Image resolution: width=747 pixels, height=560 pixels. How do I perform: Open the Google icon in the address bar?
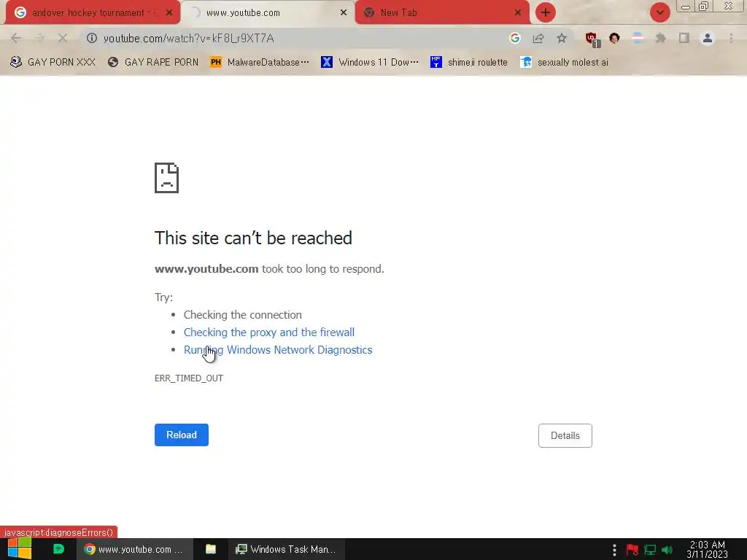click(x=514, y=38)
